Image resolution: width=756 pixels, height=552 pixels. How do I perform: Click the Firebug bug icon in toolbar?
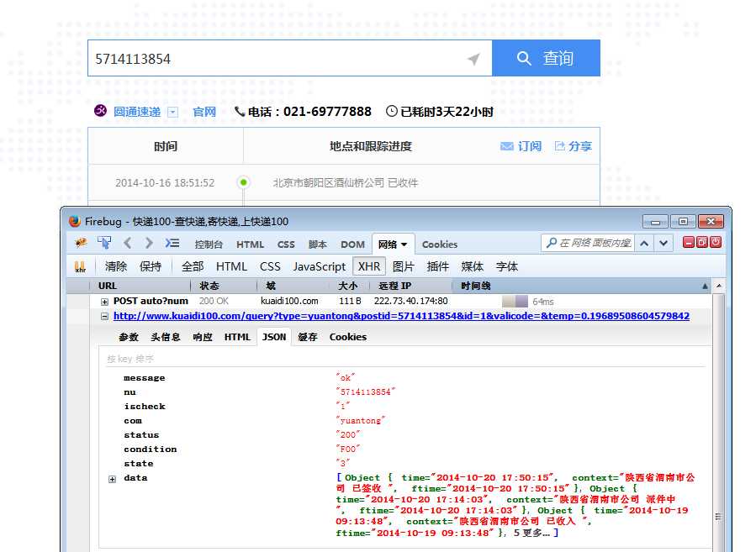coord(81,243)
